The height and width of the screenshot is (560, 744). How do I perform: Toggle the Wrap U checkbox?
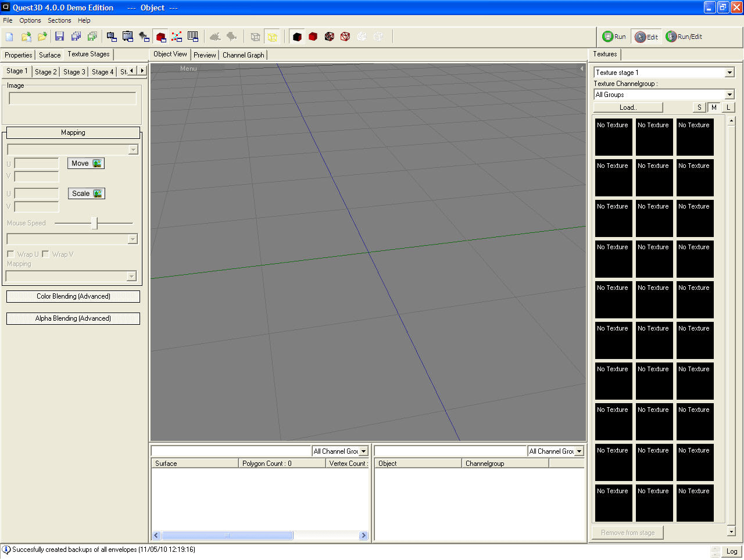pyautogui.click(x=10, y=254)
